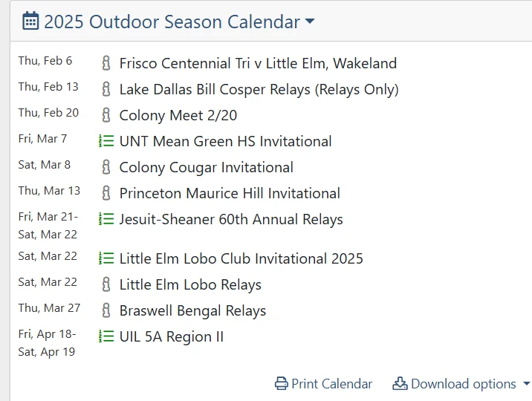Click the results icon beside UIL 5A Region II
Screen dimensions: 532x401
106,336
